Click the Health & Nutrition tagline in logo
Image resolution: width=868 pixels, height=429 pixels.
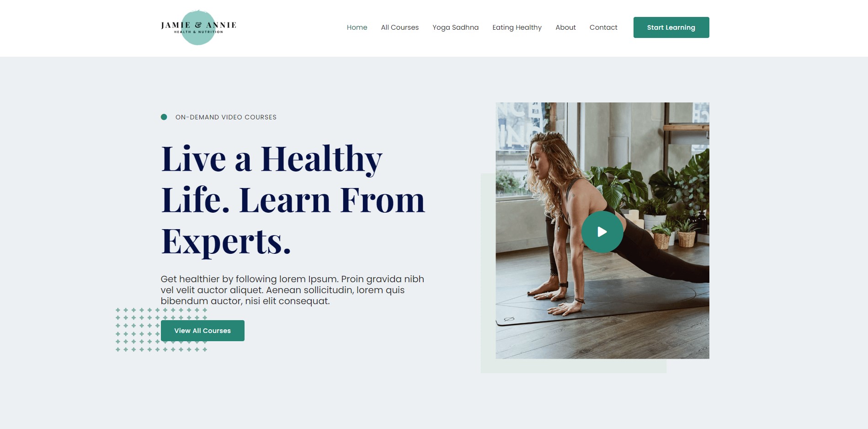click(x=198, y=32)
